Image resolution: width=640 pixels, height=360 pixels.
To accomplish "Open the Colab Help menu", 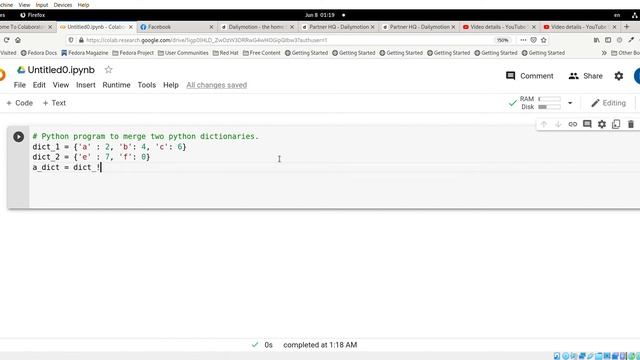I will pyautogui.click(x=171, y=85).
